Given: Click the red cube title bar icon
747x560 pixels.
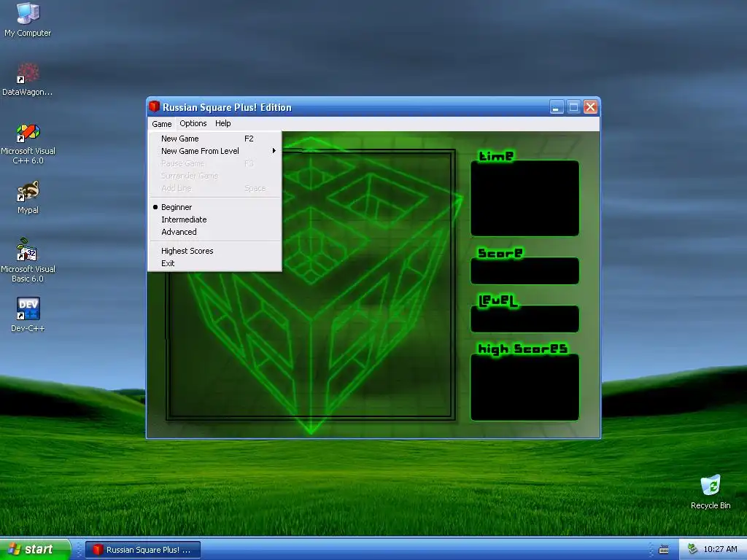Looking at the screenshot, I should pyautogui.click(x=154, y=106).
